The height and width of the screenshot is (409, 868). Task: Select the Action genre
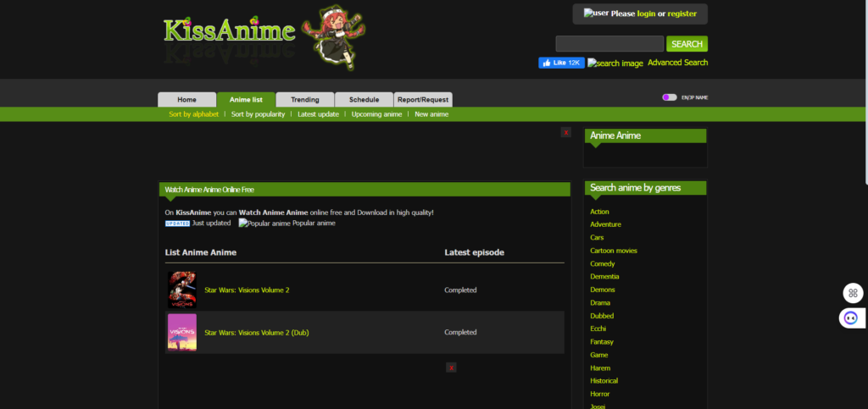click(599, 212)
